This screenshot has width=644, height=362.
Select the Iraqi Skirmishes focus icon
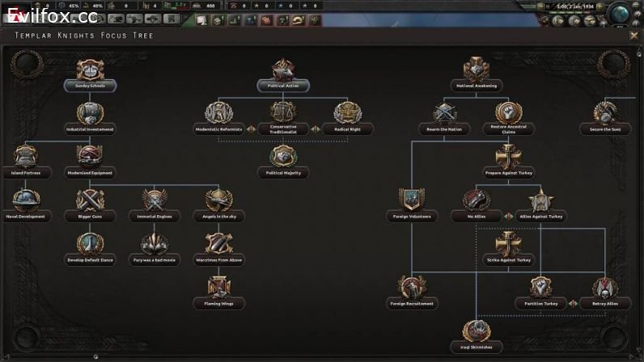[x=477, y=331]
